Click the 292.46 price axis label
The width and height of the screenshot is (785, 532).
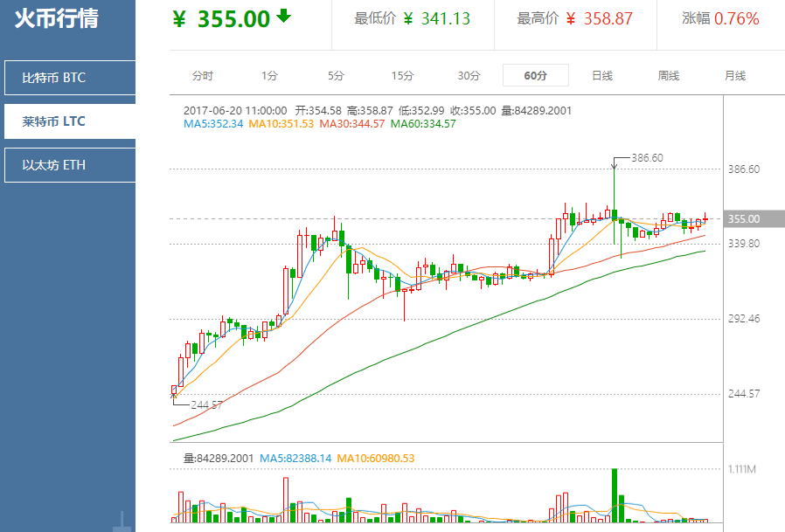point(744,319)
